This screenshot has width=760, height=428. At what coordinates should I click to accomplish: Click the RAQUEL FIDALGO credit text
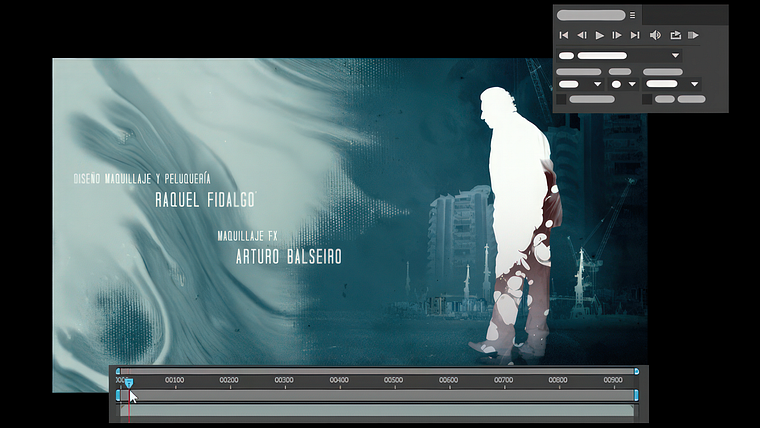point(205,200)
